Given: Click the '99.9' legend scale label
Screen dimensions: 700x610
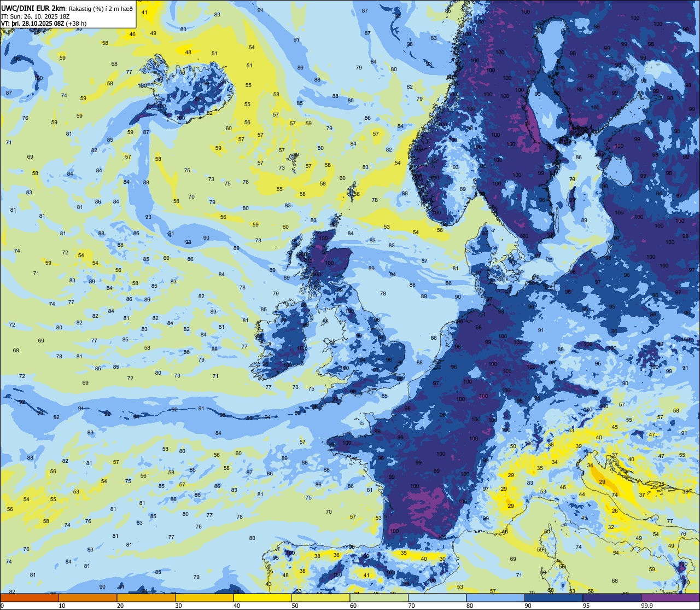Looking at the screenshot, I should [647, 606].
